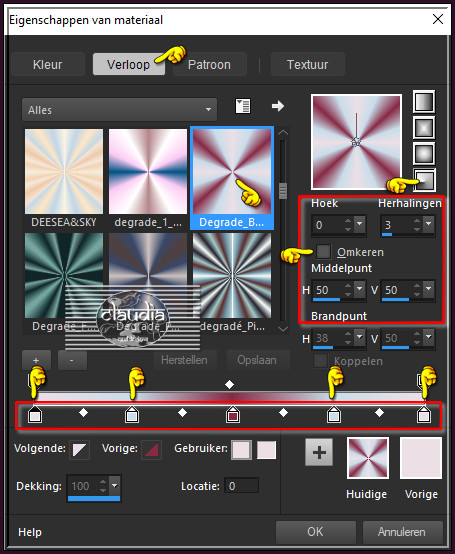Enable the Textuur button
The image size is (455, 554).
tap(307, 64)
